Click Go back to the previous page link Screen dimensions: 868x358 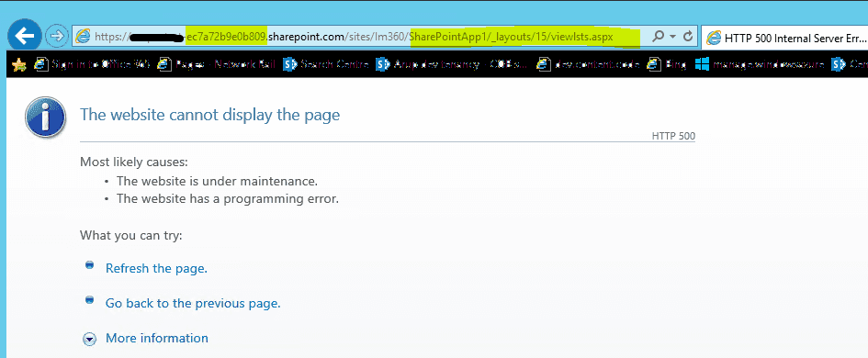pyautogui.click(x=193, y=303)
